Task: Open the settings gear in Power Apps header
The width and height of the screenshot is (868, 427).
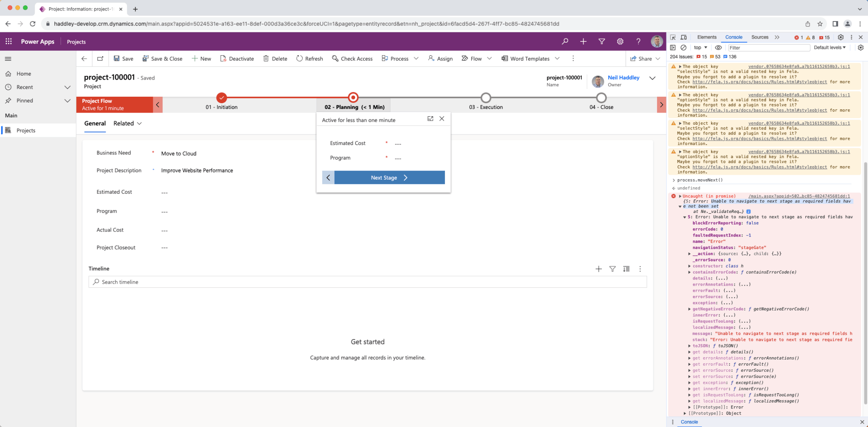Action: 620,41
